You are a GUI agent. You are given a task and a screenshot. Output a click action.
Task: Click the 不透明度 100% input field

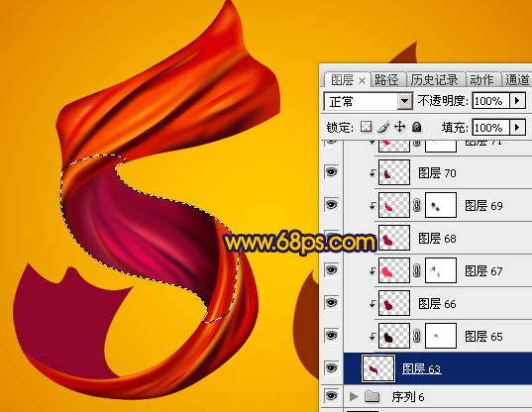tap(490, 101)
